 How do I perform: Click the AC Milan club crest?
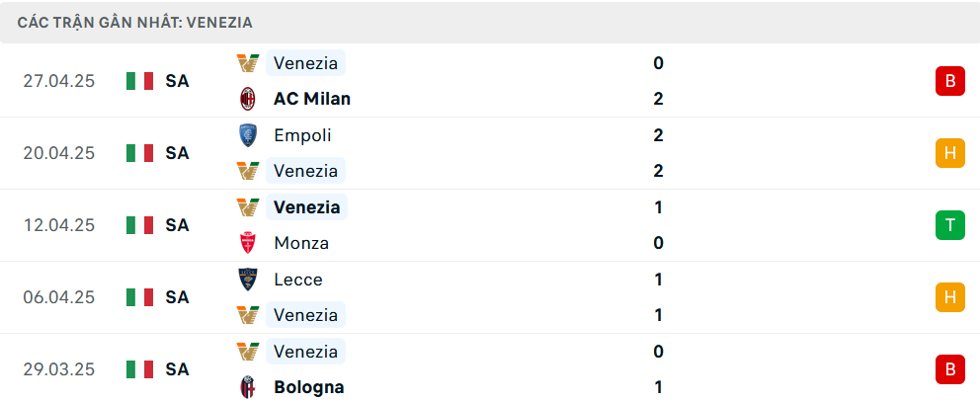tap(248, 99)
